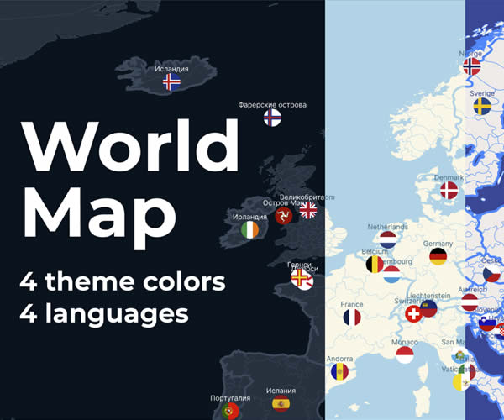Click the Portugal flag pin

228,410
